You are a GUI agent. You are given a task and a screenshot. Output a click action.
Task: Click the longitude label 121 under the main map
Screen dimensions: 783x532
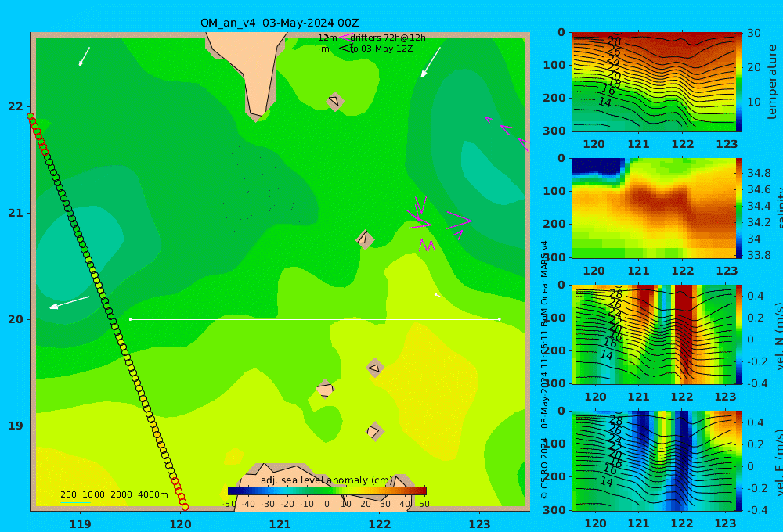pos(280,524)
